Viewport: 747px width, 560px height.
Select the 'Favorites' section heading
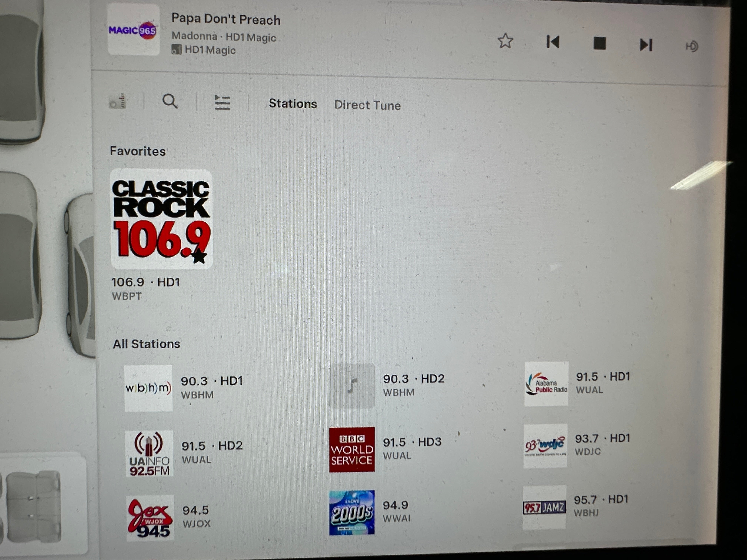click(138, 151)
